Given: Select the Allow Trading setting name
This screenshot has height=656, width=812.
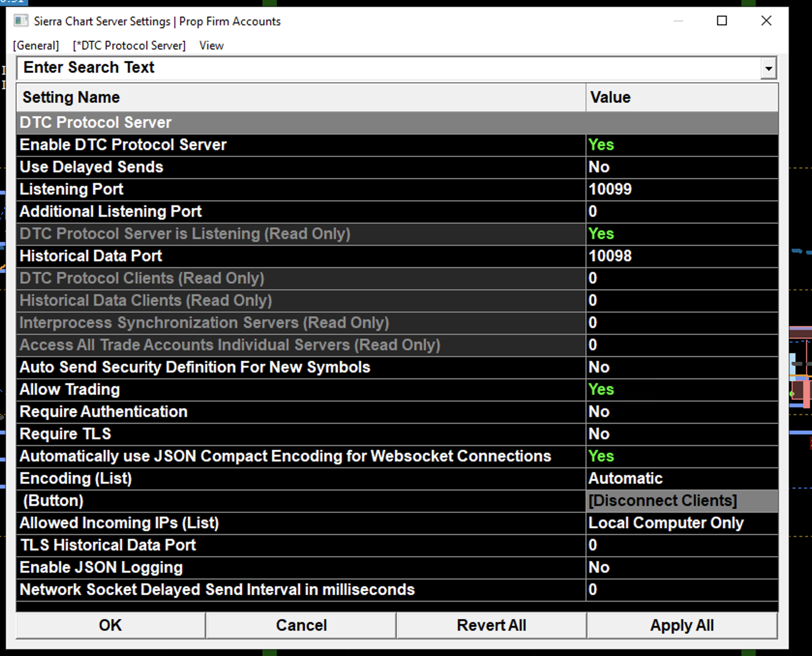Looking at the screenshot, I should 70,389.
